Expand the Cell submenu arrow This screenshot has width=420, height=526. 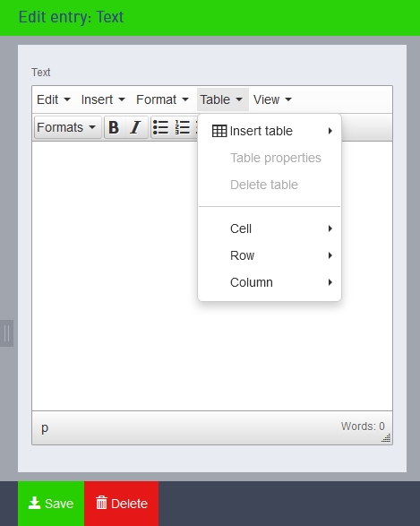[330, 229]
